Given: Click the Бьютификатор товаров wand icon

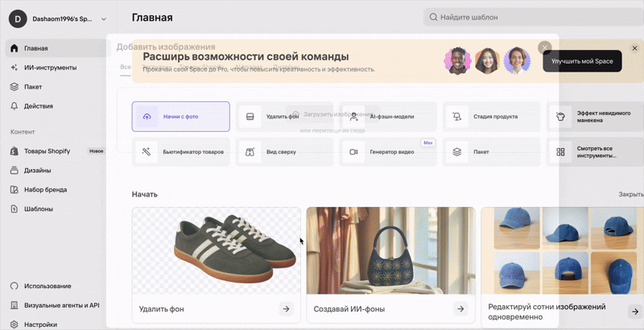Looking at the screenshot, I should click(147, 152).
